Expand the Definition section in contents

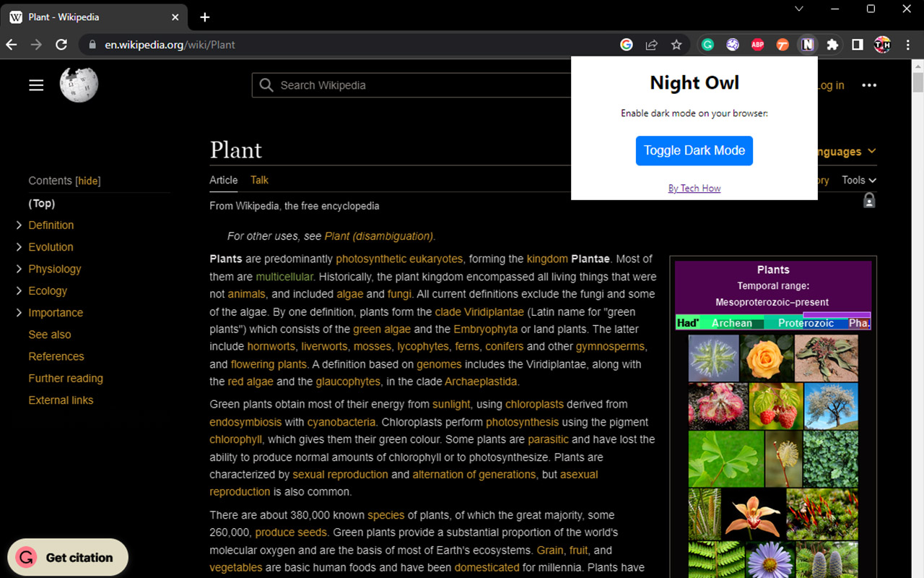pyautogui.click(x=19, y=225)
